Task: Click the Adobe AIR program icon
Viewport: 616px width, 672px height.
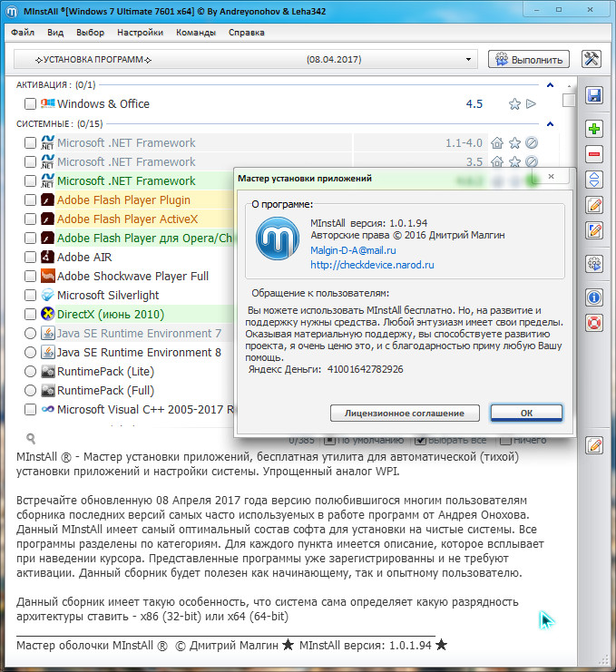Action: click(x=47, y=257)
